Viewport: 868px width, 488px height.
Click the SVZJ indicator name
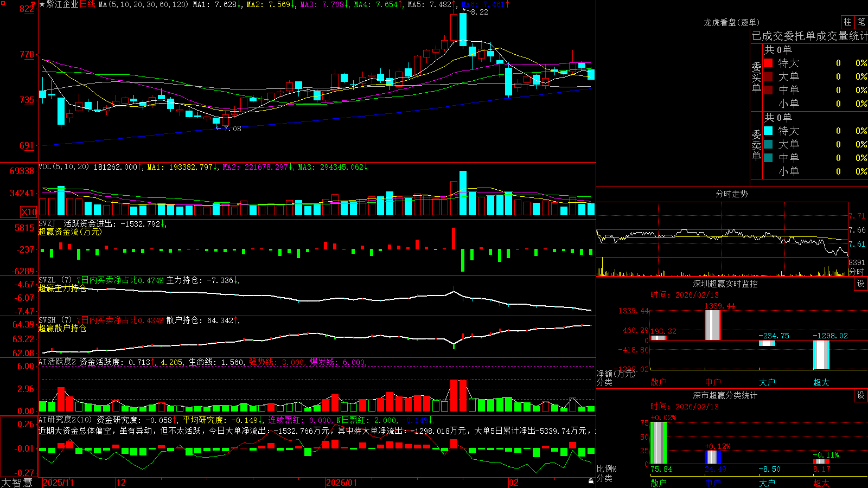tap(47, 223)
